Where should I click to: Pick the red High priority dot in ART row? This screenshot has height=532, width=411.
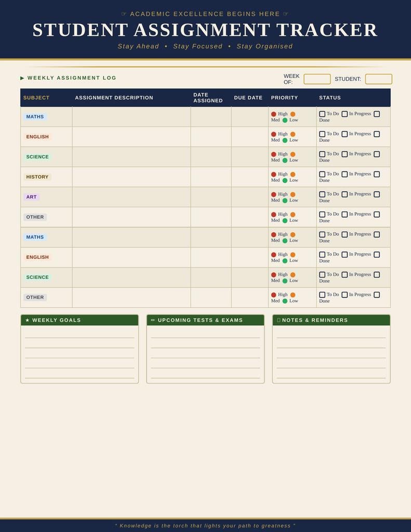tap(273, 194)
